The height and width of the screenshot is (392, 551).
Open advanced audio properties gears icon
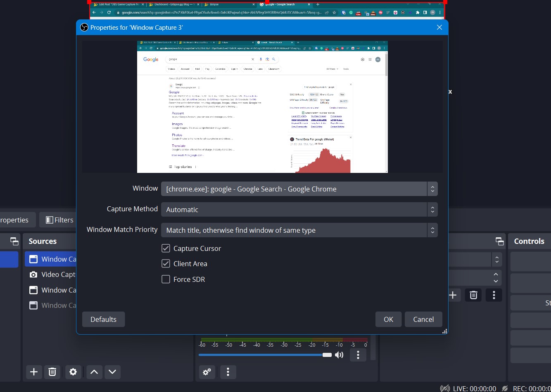pos(207,372)
